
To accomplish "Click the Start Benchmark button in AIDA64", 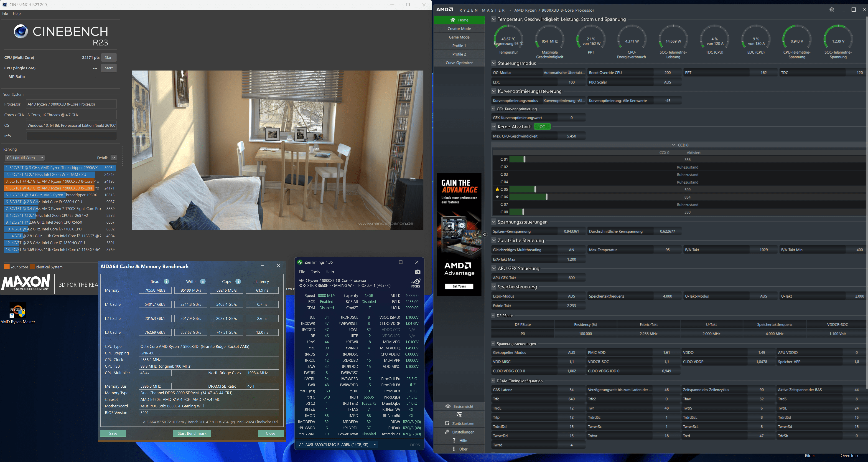I will point(192,433).
